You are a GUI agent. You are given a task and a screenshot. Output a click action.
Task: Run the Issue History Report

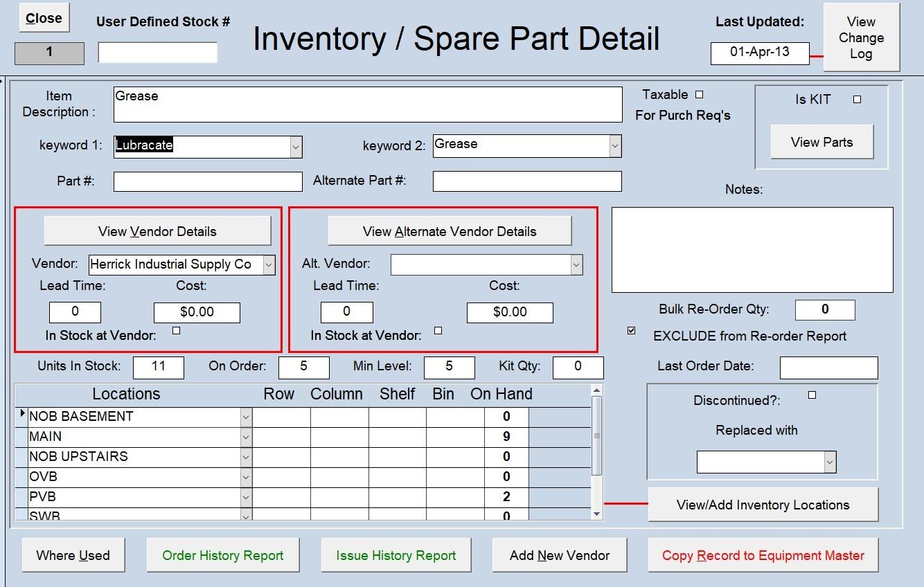pos(396,554)
